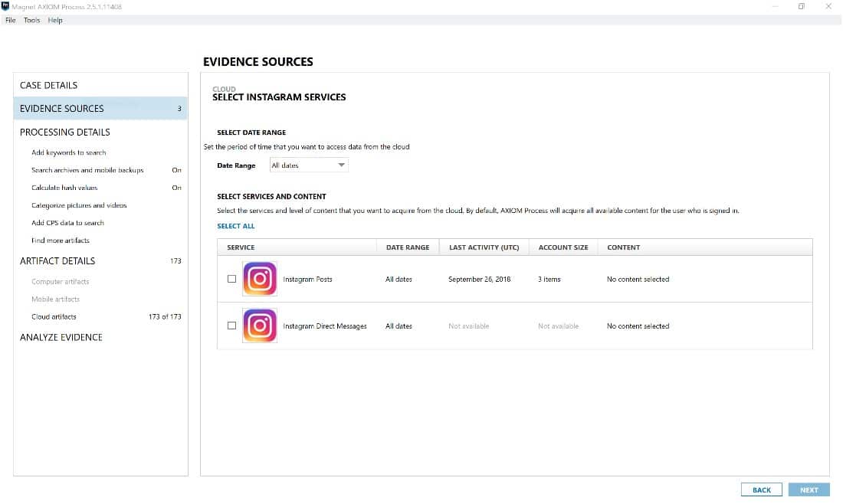Click 'All dates' cell in Direct Messages row
This screenshot has width=843, height=504.
click(399, 326)
